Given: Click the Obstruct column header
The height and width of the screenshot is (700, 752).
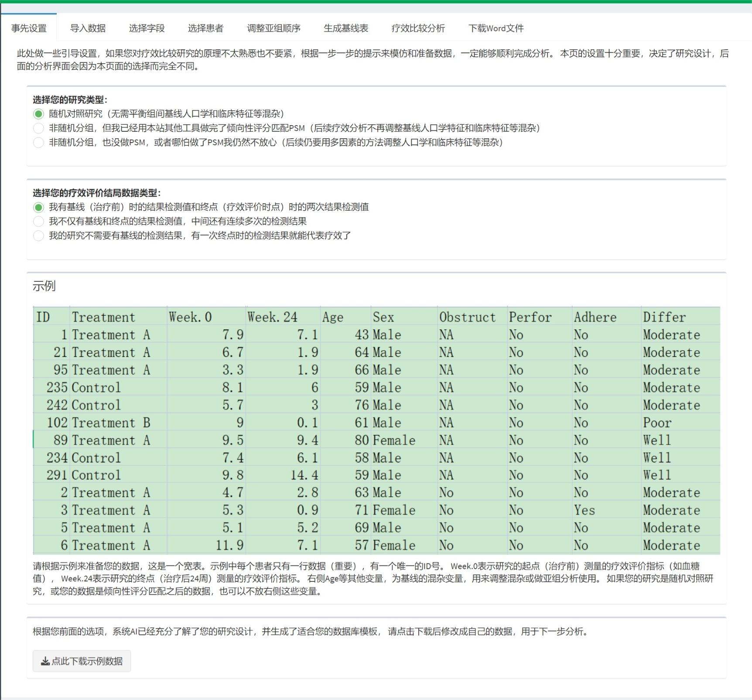Looking at the screenshot, I should click(467, 317).
